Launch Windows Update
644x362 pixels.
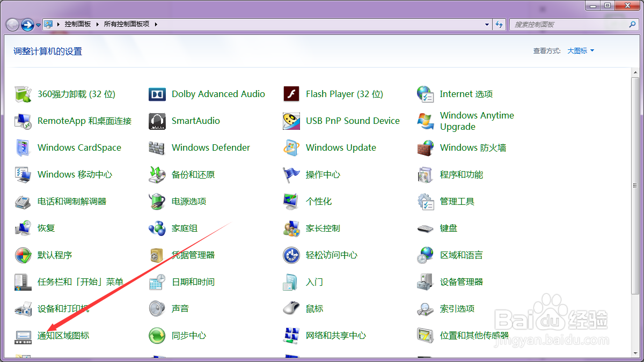[x=341, y=147]
